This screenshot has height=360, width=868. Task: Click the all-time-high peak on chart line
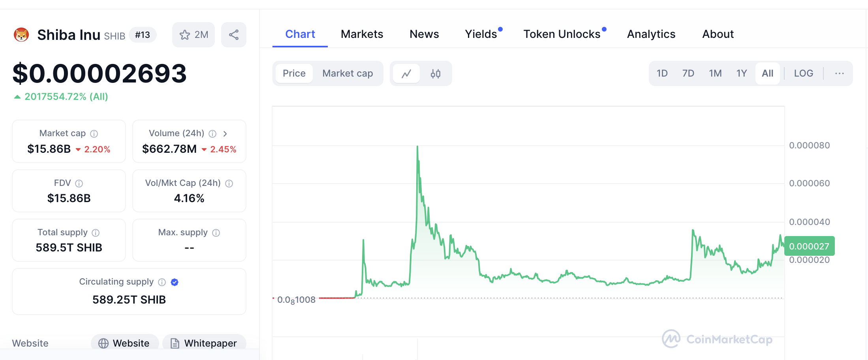417,146
